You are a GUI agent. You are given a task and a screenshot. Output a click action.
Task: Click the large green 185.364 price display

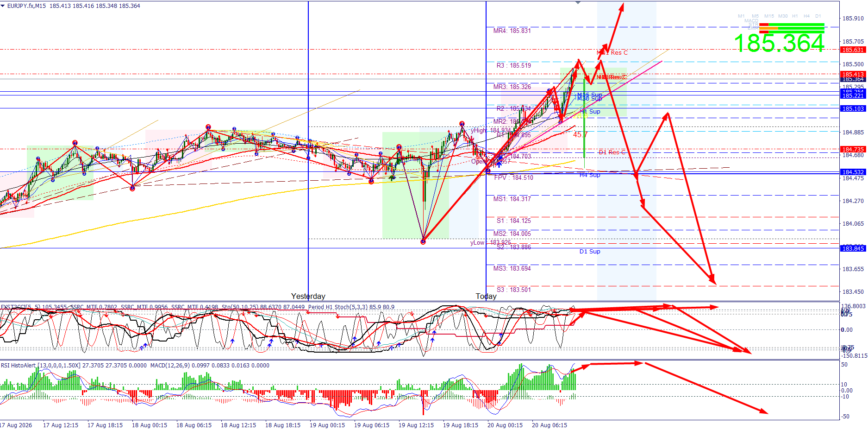click(779, 43)
